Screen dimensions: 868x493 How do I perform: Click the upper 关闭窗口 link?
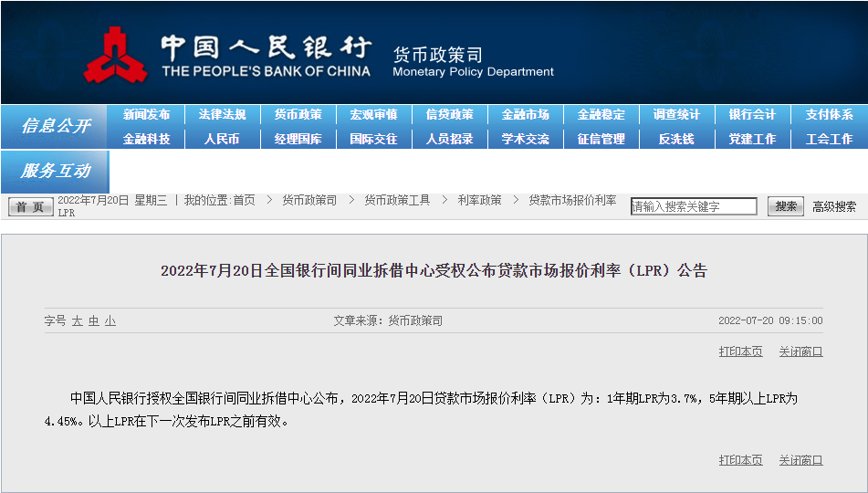(x=801, y=351)
